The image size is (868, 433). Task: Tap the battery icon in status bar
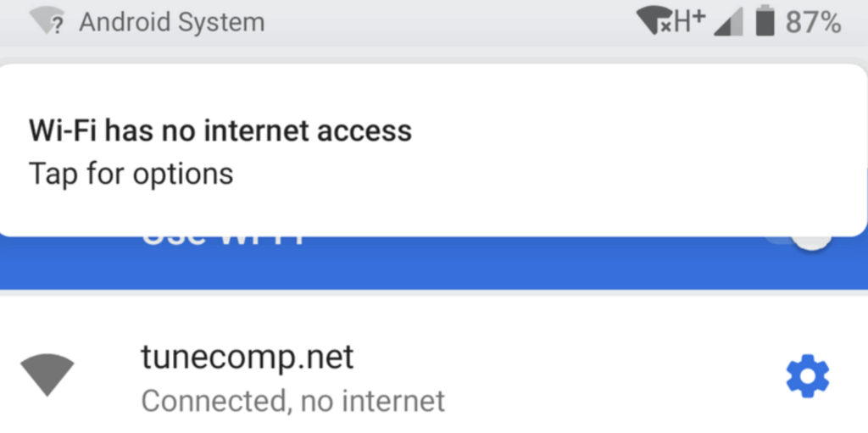point(765,21)
